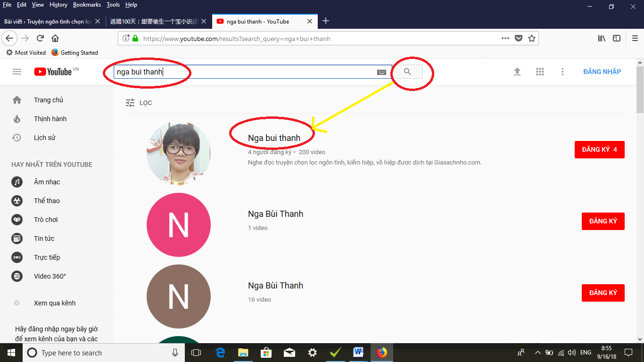Open the YouTube apps grid icon

[x=540, y=72]
